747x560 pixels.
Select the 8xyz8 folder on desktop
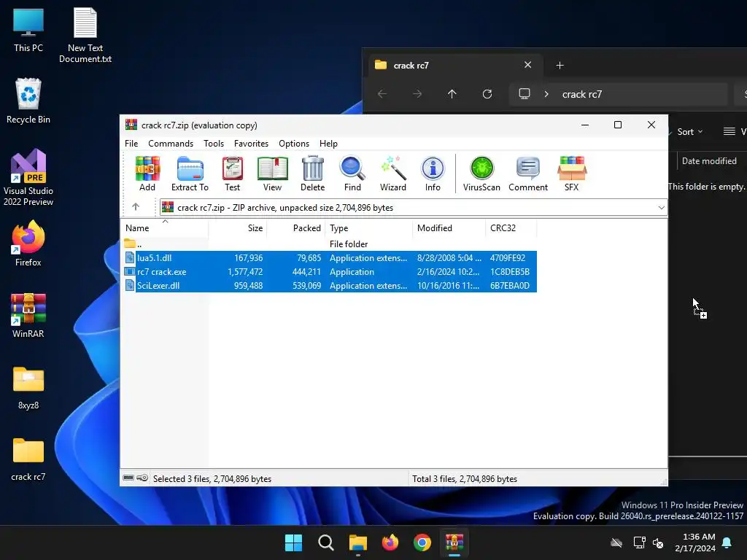(28, 388)
